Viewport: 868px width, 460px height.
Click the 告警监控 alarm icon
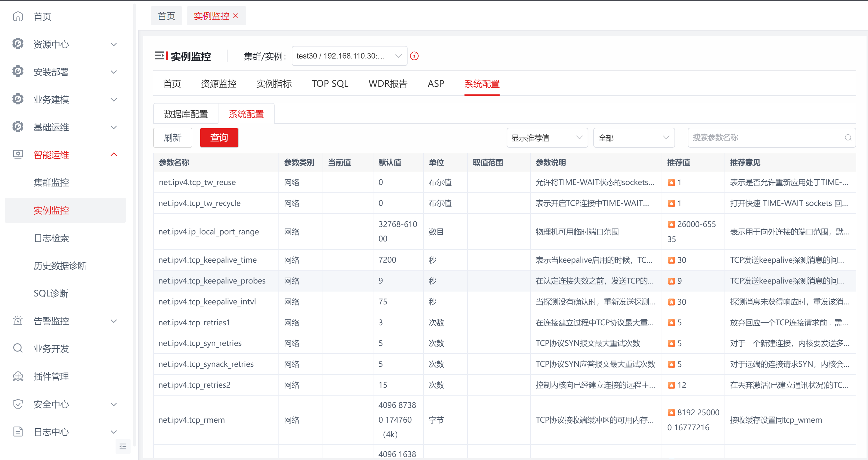click(x=18, y=321)
